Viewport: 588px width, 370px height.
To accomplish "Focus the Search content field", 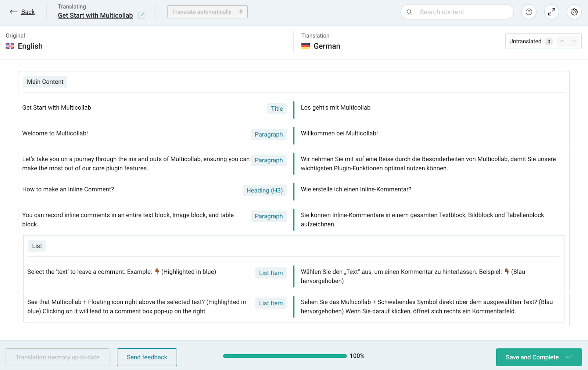I will pos(457,12).
